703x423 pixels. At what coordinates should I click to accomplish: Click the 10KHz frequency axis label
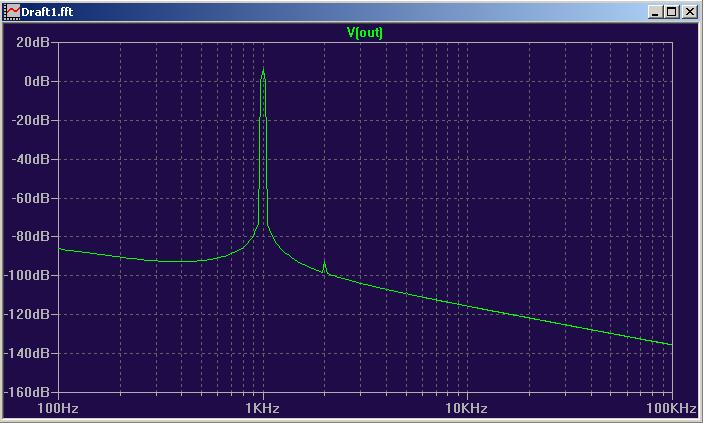466,408
